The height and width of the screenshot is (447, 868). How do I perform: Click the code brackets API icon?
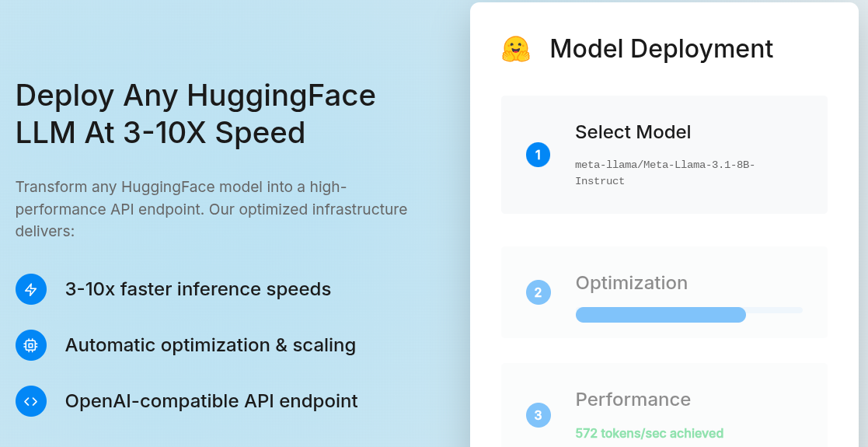click(31, 401)
